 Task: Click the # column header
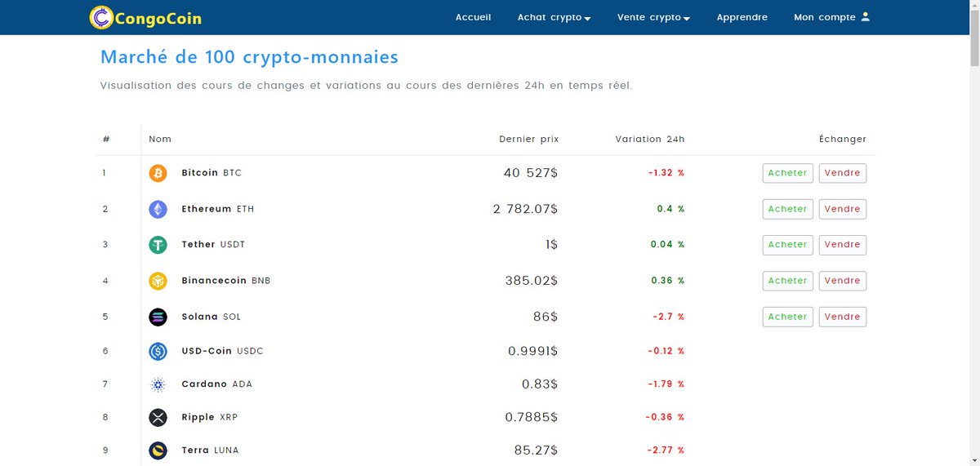pos(106,140)
